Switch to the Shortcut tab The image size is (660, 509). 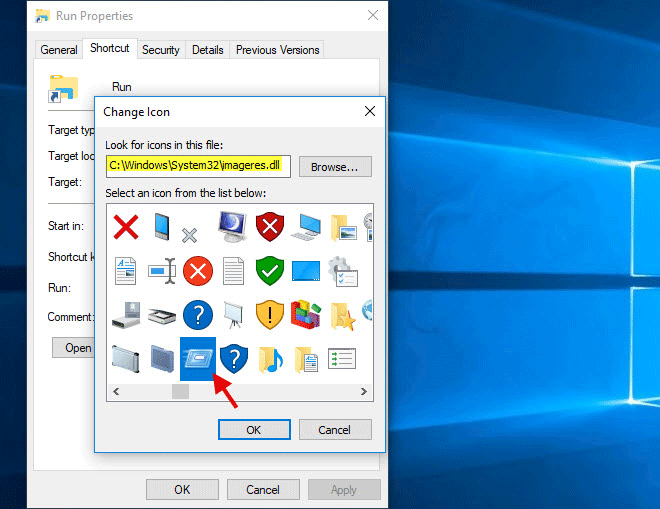click(110, 48)
